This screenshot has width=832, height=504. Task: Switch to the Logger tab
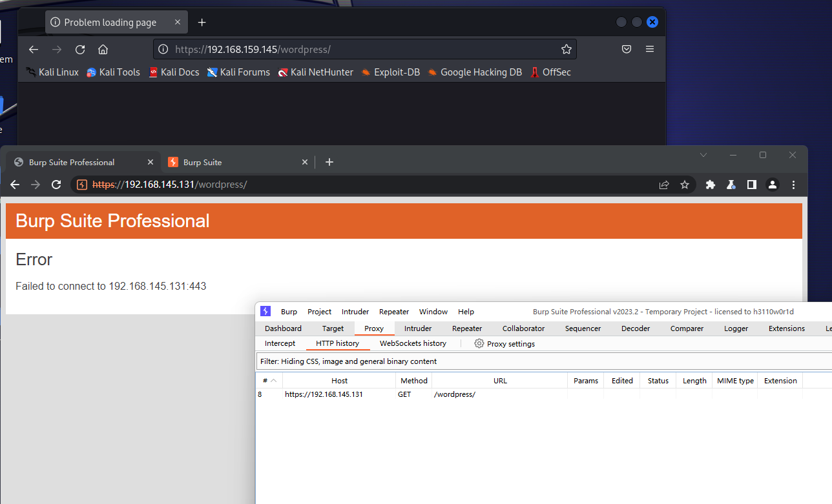tap(736, 328)
